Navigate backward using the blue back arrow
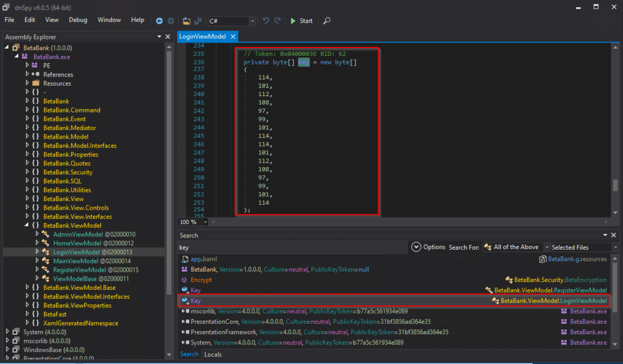This screenshot has width=623, height=364. 159,21
